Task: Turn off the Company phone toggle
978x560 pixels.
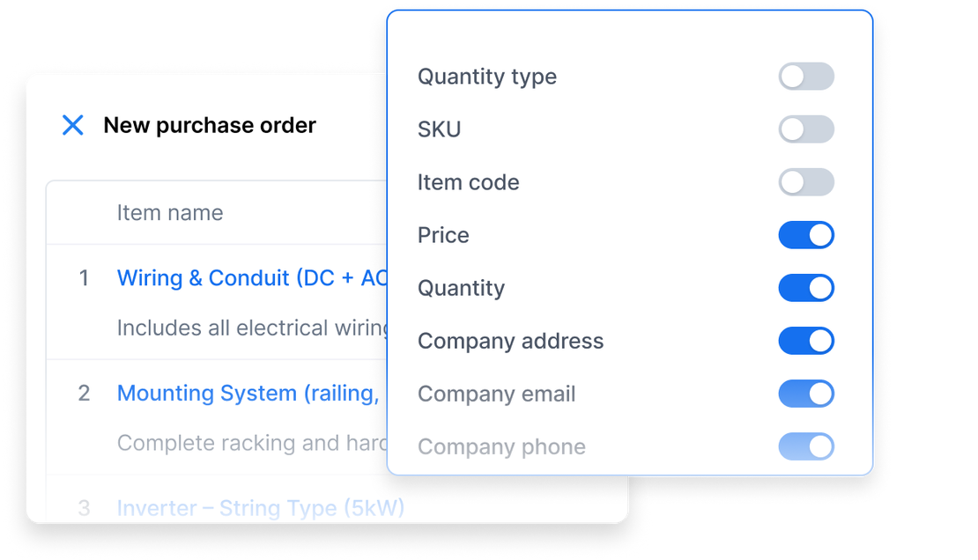Action: (805, 446)
